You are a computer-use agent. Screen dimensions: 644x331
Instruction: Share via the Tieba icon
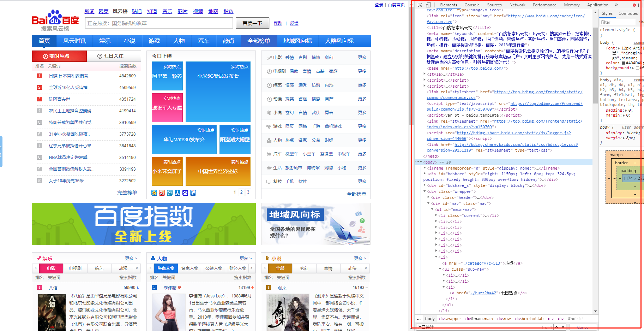pyautogui.click(x=193, y=193)
